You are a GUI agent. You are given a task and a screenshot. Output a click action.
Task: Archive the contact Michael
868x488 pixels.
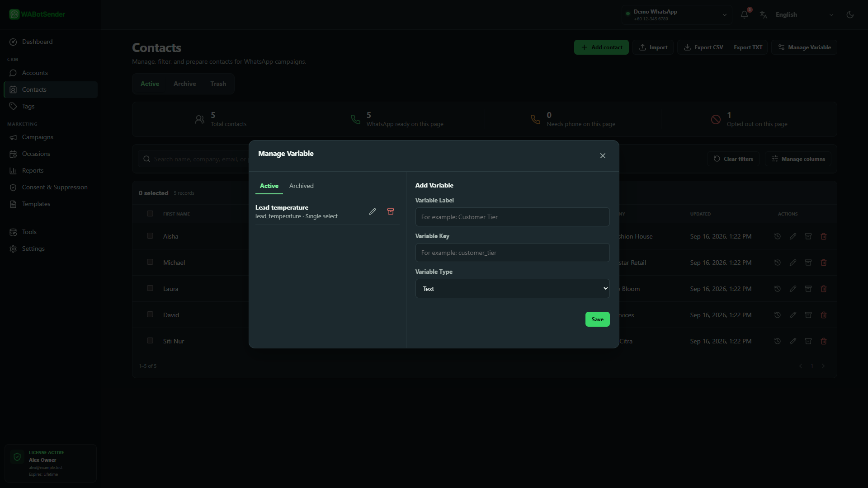tap(808, 263)
